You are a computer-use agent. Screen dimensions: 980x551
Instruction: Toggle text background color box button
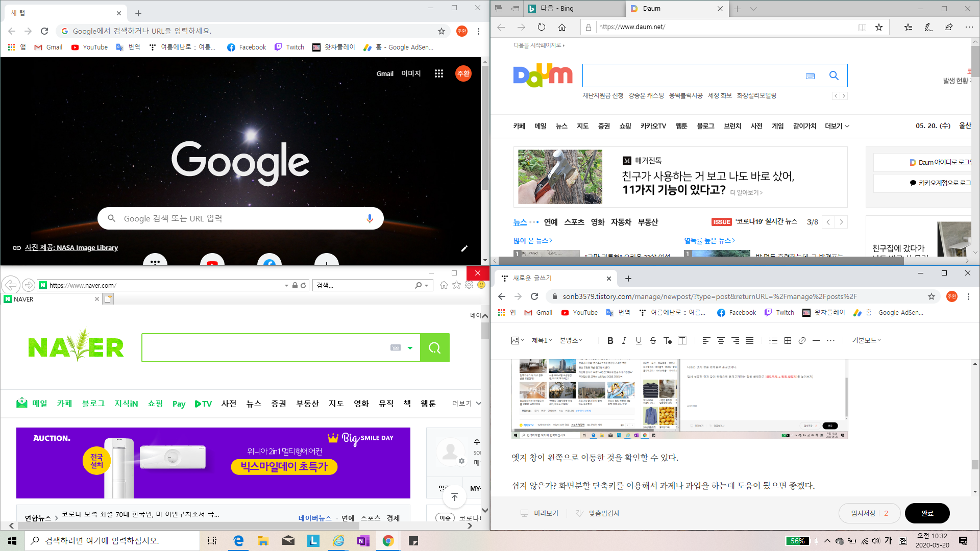[x=682, y=340]
